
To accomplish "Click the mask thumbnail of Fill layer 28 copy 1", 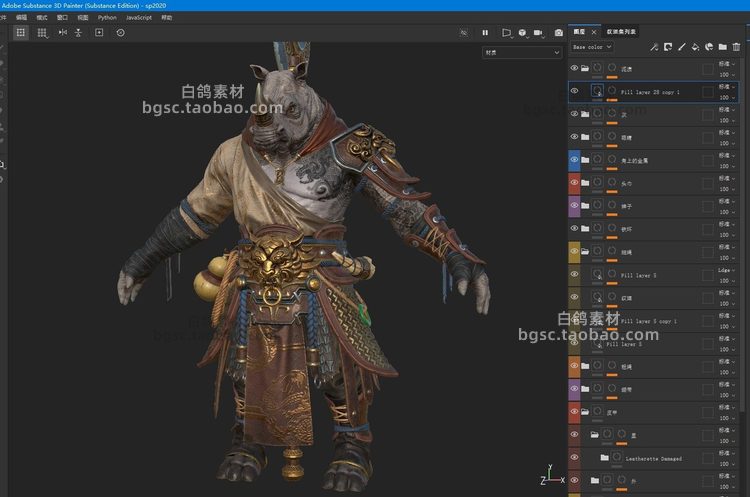I will click(x=612, y=91).
